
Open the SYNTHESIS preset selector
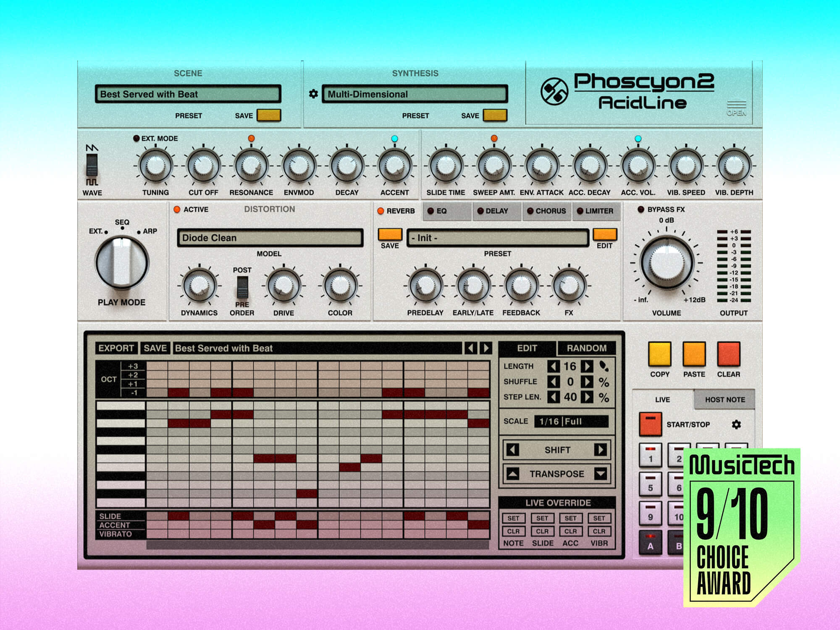[415, 94]
